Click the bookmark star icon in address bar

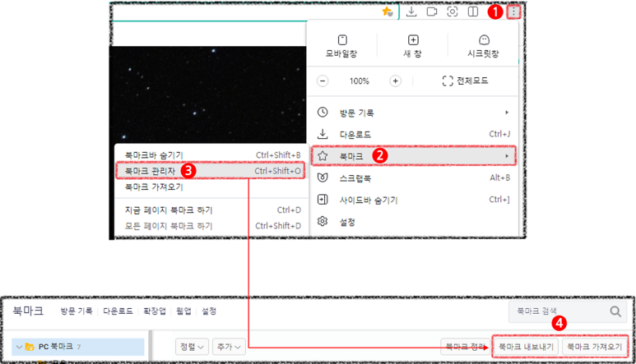point(388,12)
